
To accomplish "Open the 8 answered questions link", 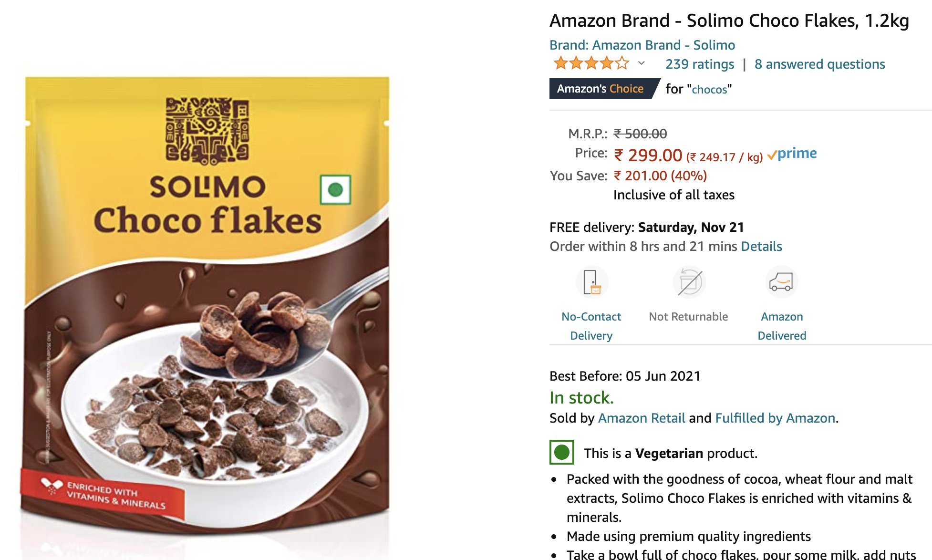I will 820,64.
